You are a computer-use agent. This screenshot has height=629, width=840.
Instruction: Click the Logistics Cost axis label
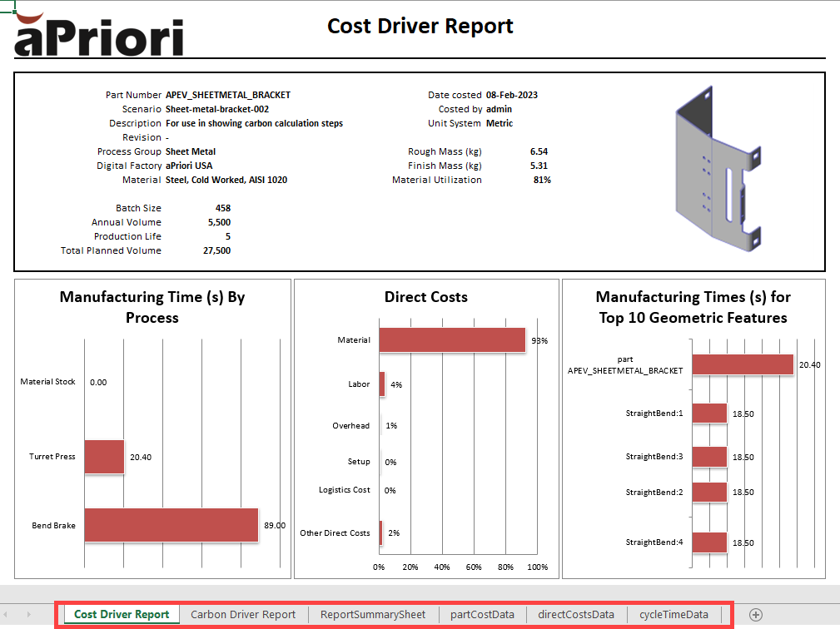point(344,490)
